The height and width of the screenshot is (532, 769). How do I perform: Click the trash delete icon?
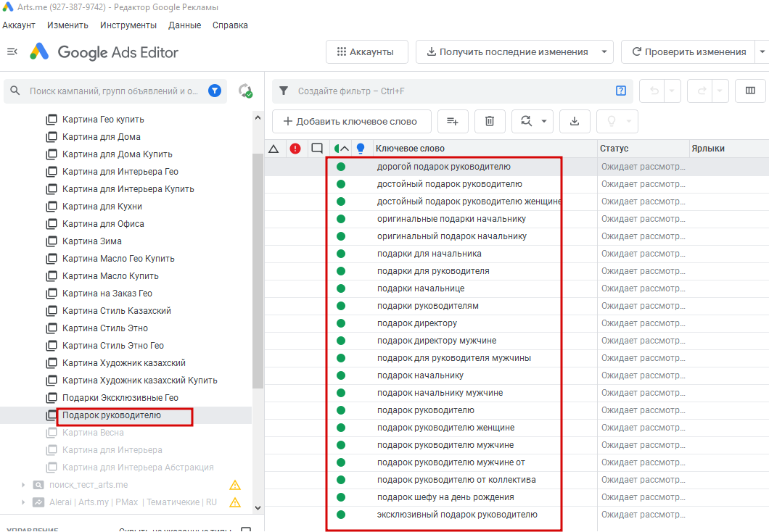490,121
